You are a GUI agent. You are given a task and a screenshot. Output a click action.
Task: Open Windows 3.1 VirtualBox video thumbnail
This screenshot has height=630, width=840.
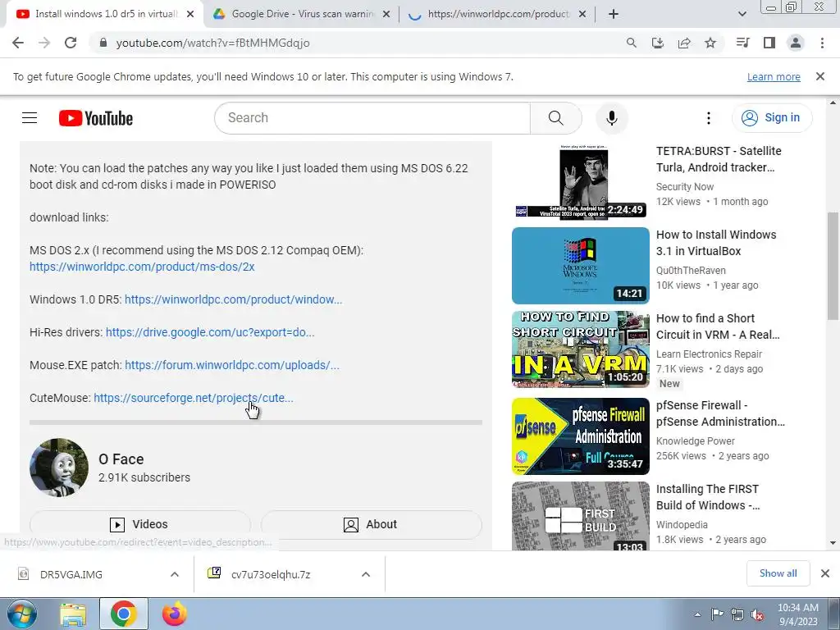(581, 266)
